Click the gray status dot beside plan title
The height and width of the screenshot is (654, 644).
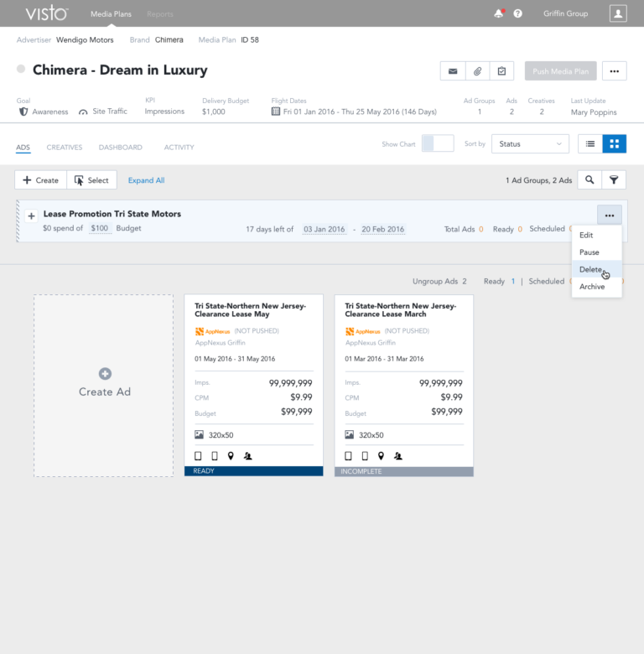[x=21, y=69]
